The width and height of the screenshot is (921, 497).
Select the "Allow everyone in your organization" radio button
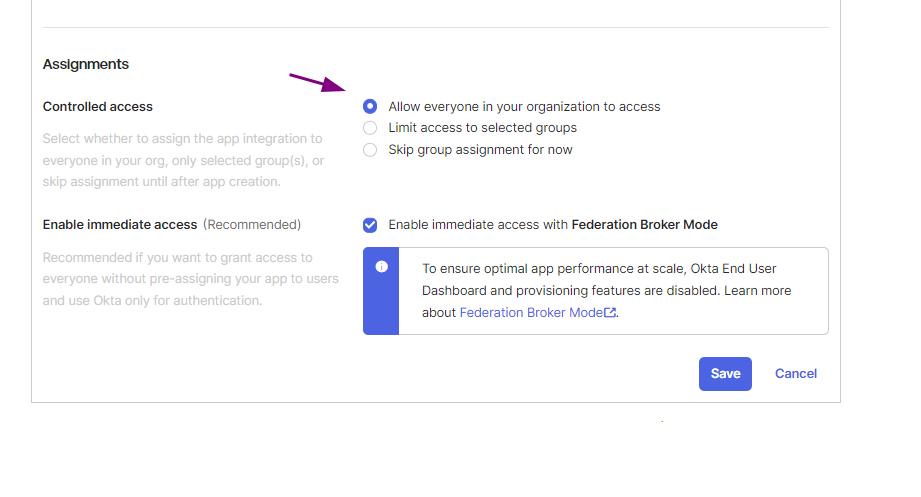[x=370, y=106]
